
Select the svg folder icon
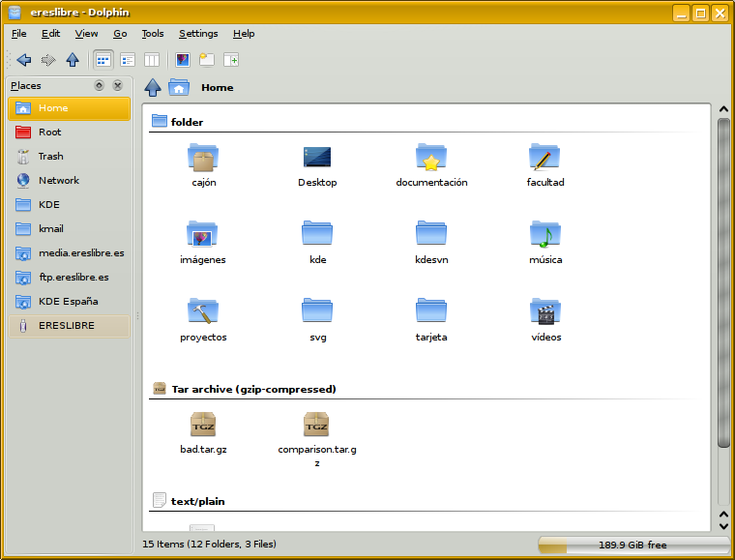point(317,310)
